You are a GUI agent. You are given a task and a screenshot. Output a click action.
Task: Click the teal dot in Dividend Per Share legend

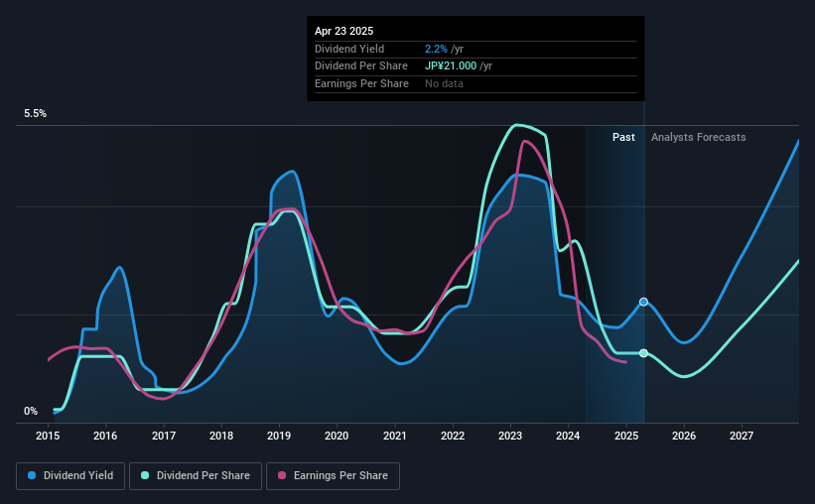(145, 475)
